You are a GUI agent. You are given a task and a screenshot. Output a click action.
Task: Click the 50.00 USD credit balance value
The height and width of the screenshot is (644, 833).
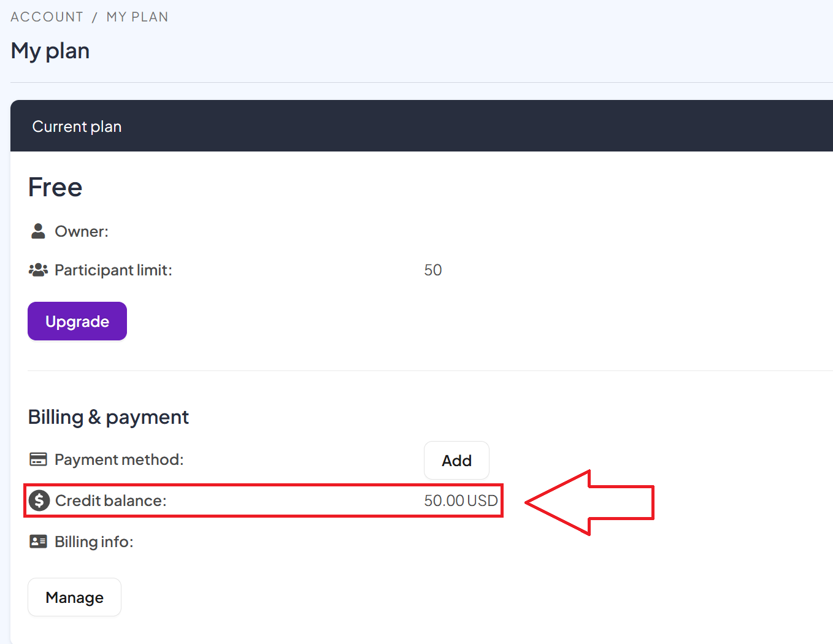tap(461, 500)
